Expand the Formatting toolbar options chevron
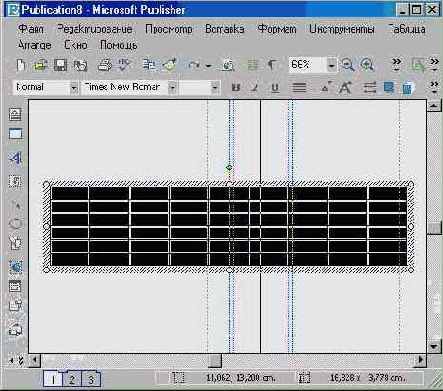This screenshot has width=443, height=391. pos(434,87)
